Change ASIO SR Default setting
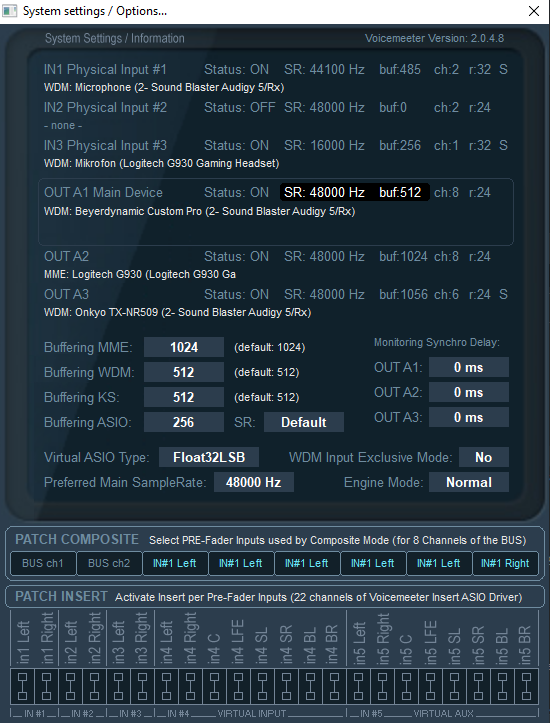This screenshot has height=723, width=550. pos(303,422)
